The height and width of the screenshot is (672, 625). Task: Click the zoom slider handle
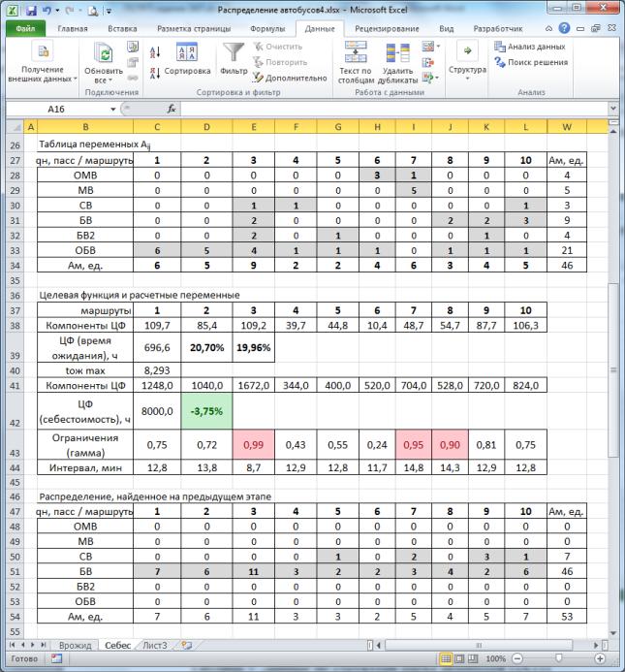pyautogui.click(x=558, y=658)
